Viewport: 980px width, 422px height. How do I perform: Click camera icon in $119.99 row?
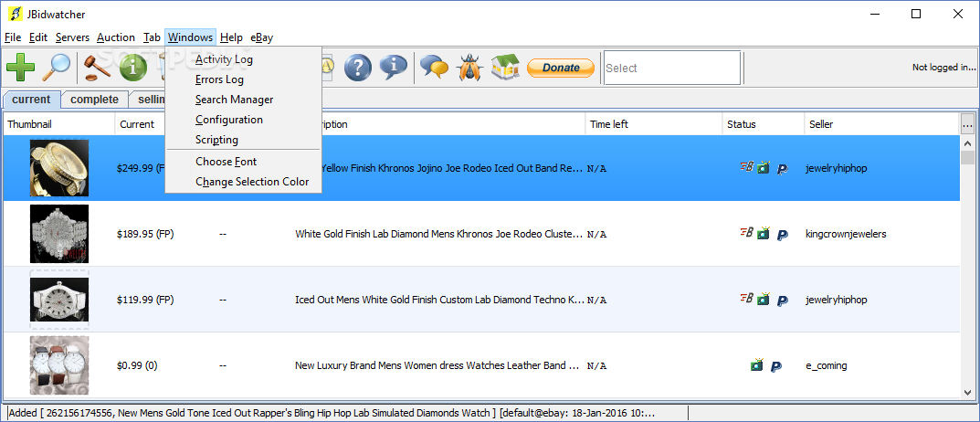(764, 299)
